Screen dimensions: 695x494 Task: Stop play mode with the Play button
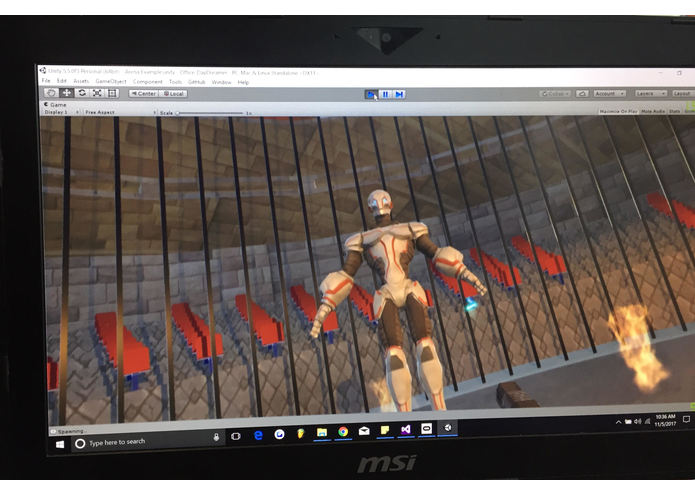371,94
